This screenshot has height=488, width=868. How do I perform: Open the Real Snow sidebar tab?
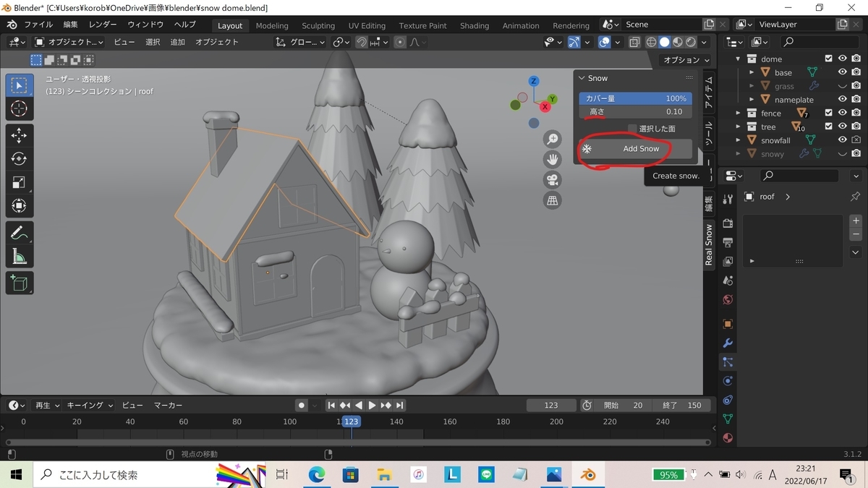click(709, 244)
